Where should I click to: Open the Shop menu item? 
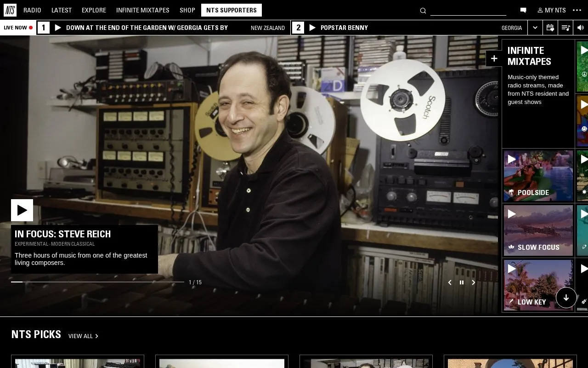point(187,10)
